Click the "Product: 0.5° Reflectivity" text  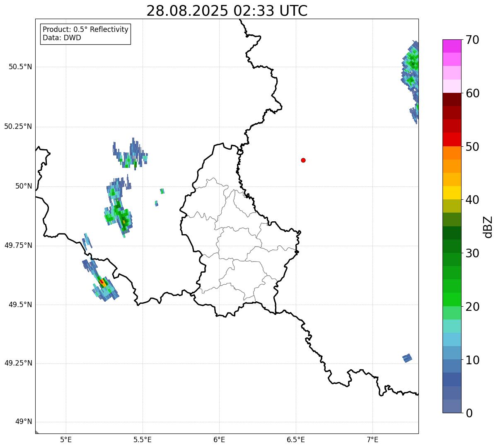[x=85, y=30]
